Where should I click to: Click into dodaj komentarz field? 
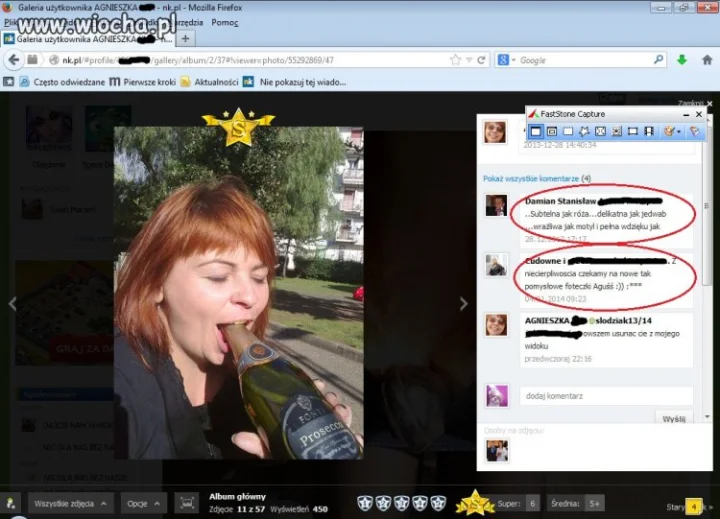(606, 396)
